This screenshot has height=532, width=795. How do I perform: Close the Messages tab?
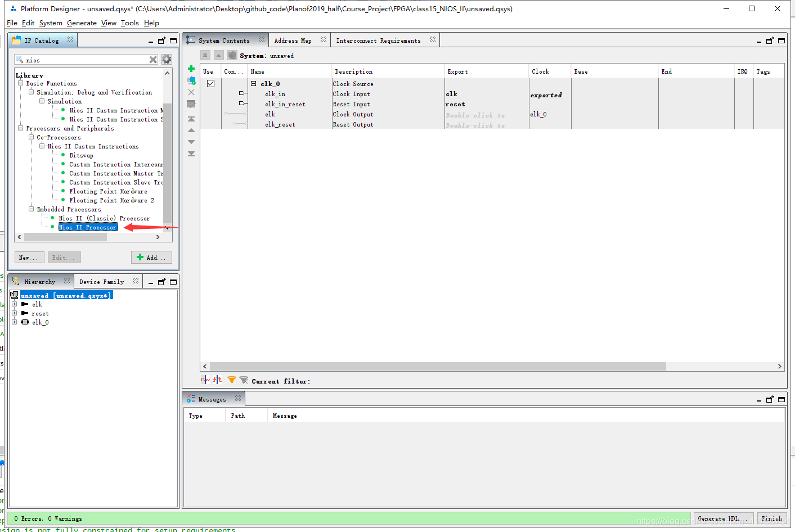(238, 398)
